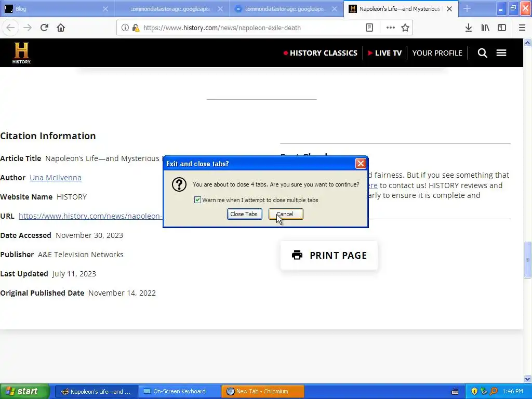Click the padlock warning icon in address bar
Screen dimensions: 532x399
[x=136, y=28]
